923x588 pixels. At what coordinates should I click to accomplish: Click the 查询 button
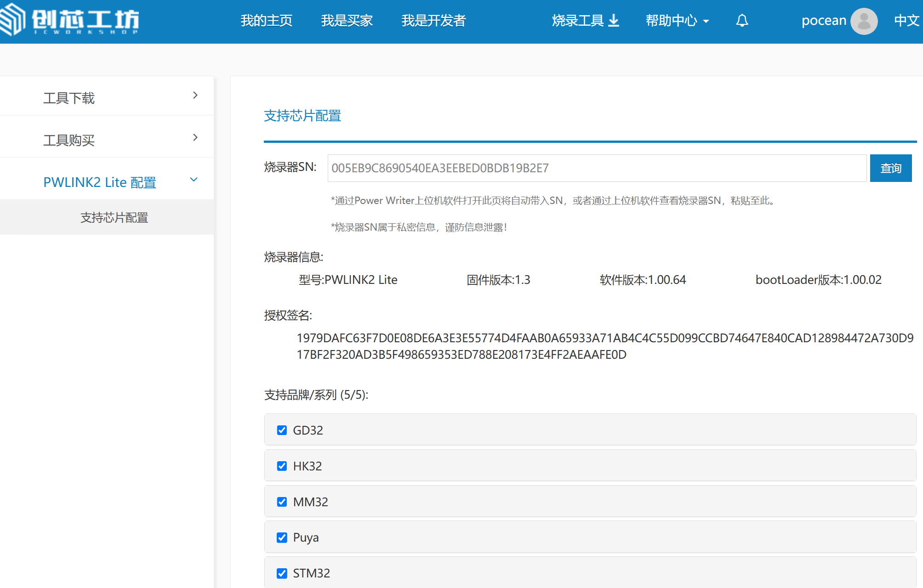[x=891, y=168]
